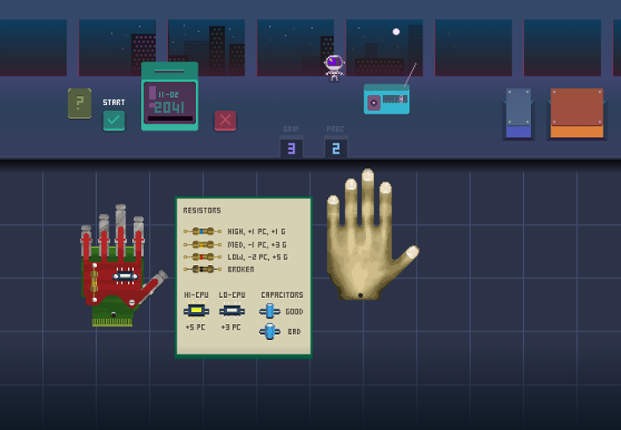Click the Low resistor icon in guide

(202, 257)
